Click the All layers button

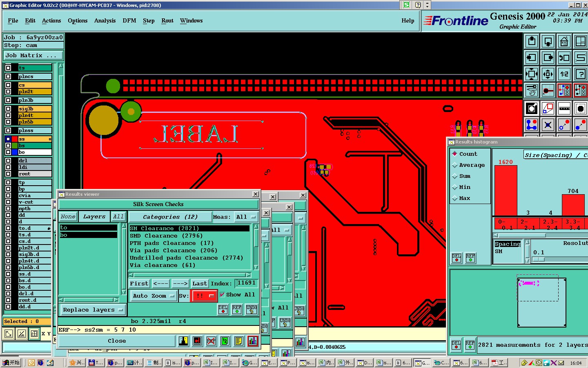click(x=118, y=217)
